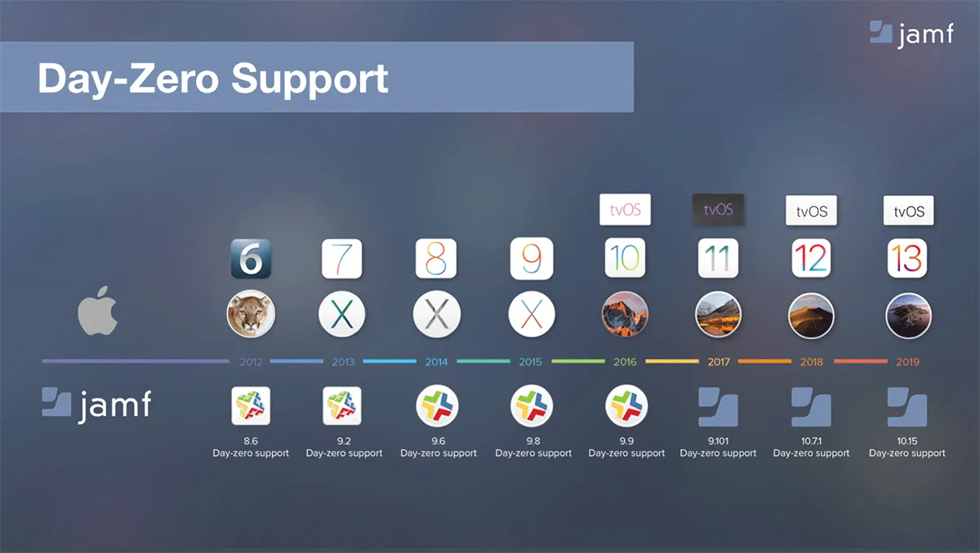Select the 2019 timeline year label
Viewport: 980px width, 553px height.
point(906,361)
